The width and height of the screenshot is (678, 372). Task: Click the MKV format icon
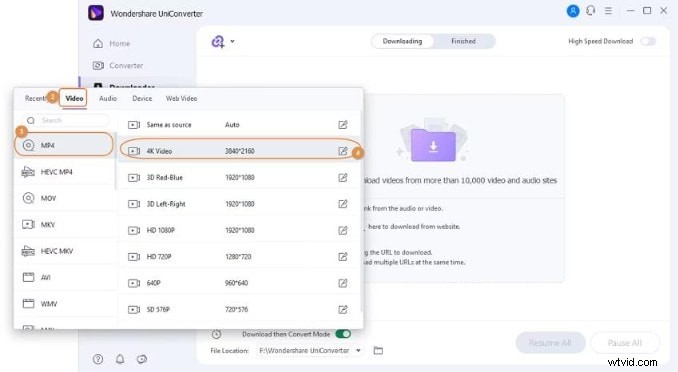(x=29, y=224)
